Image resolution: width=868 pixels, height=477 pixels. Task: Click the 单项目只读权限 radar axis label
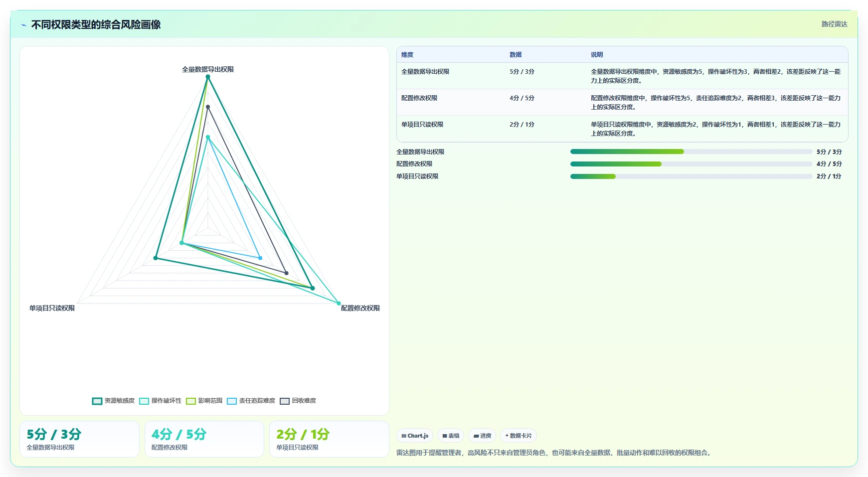tap(52, 309)
